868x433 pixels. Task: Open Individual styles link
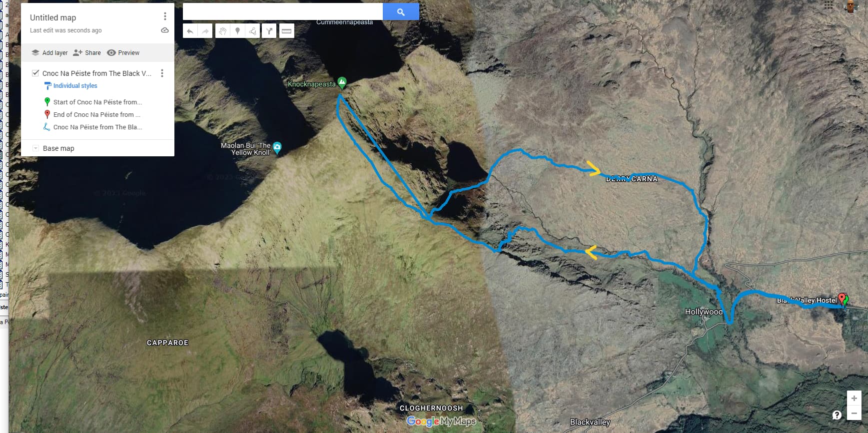75,86
